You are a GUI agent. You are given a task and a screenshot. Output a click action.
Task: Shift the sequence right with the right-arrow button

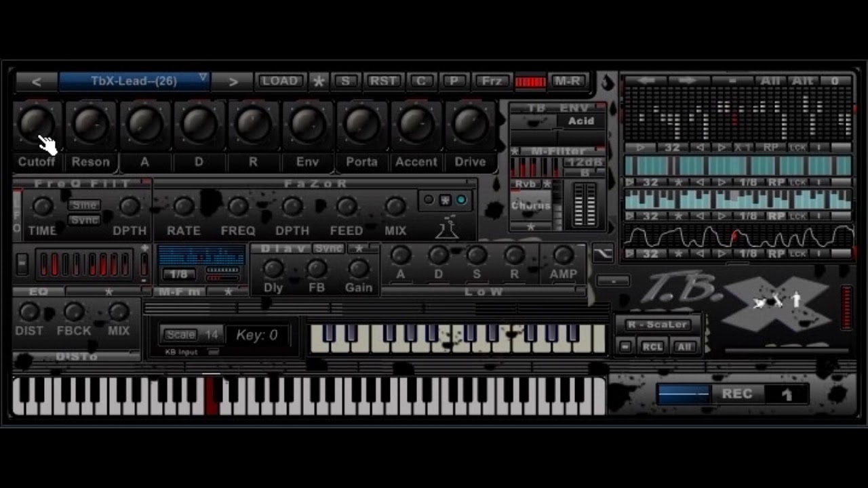(687, 81)
